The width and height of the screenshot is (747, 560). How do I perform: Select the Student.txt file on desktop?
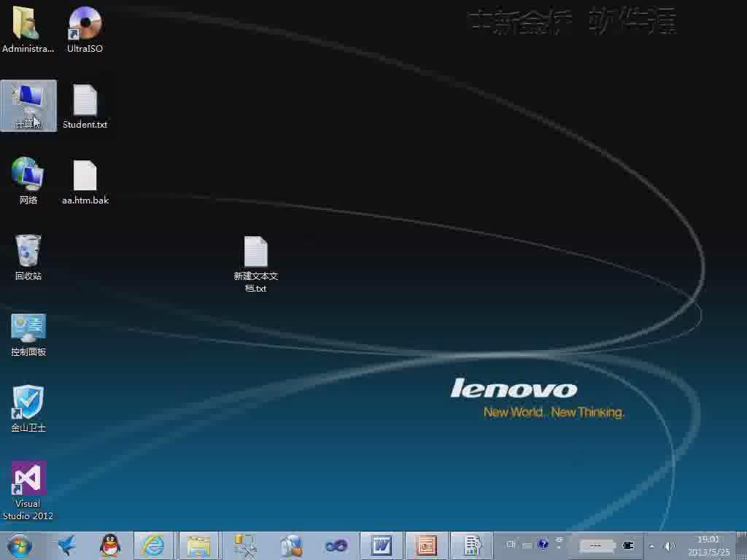pos(85,106)
